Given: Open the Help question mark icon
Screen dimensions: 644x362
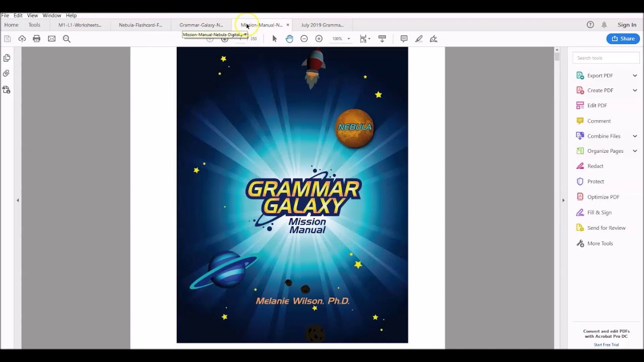Looking at the screenshot, I should (590, 25).
